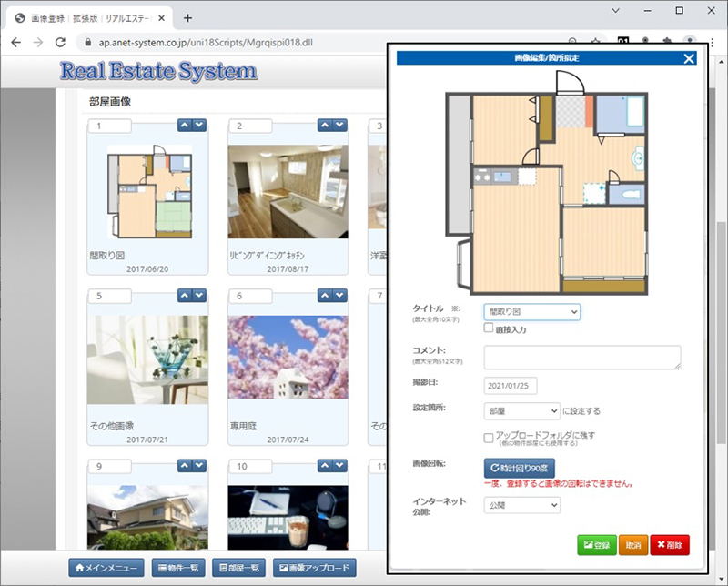
Task: Click the green 登録 button
Action: pyautogui.click(x=596, y=545)
